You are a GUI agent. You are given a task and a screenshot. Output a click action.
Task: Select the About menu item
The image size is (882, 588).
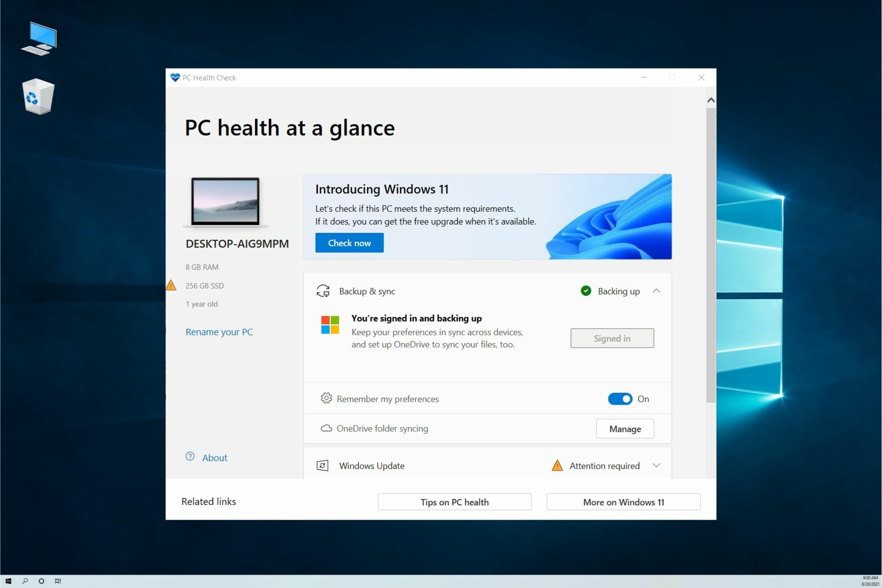click(x=214, y=458)
